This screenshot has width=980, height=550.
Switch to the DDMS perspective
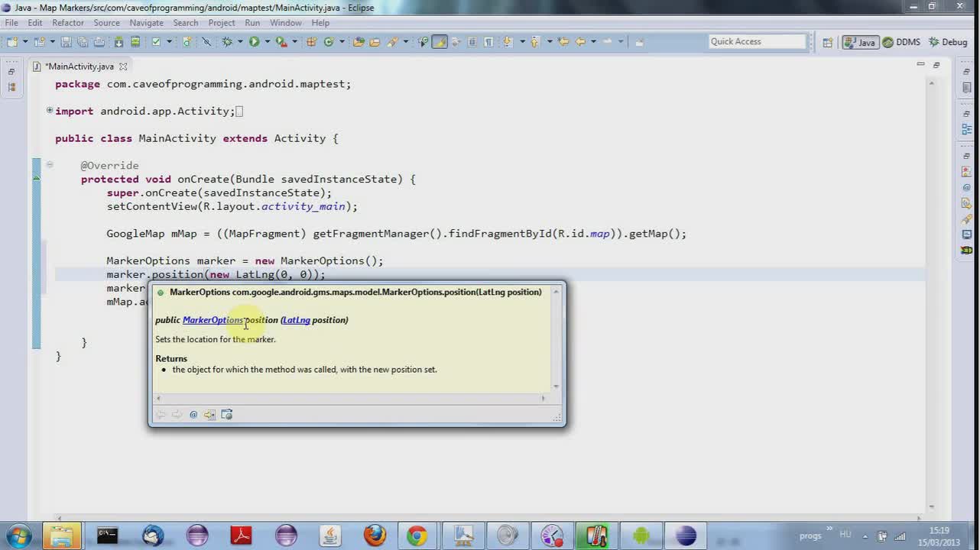point(901,42)
